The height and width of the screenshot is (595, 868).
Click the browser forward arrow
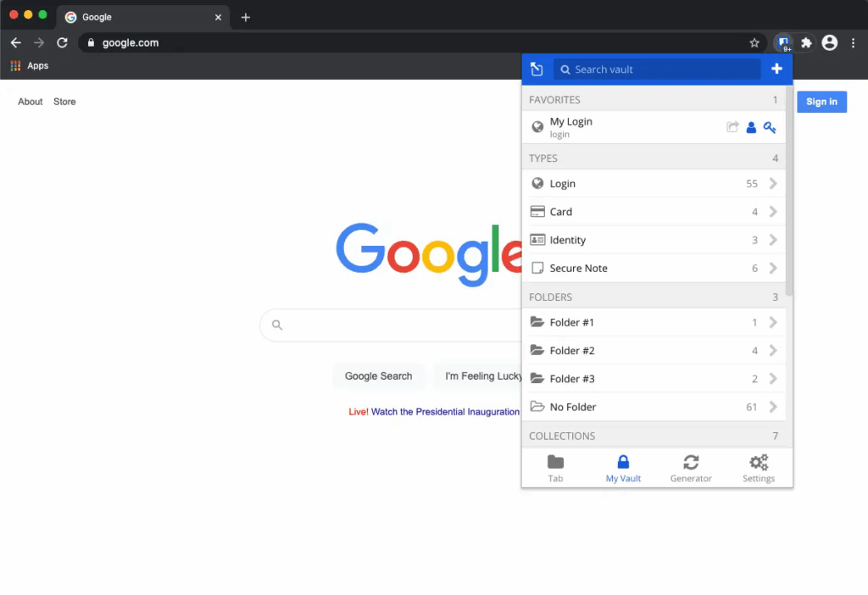[x=39, y=42]
